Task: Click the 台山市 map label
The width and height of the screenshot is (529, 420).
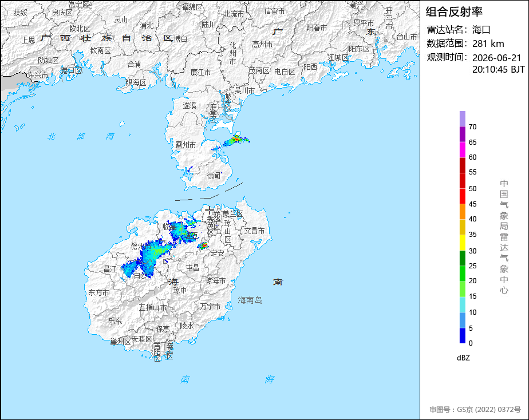Action: pos(406,37)
